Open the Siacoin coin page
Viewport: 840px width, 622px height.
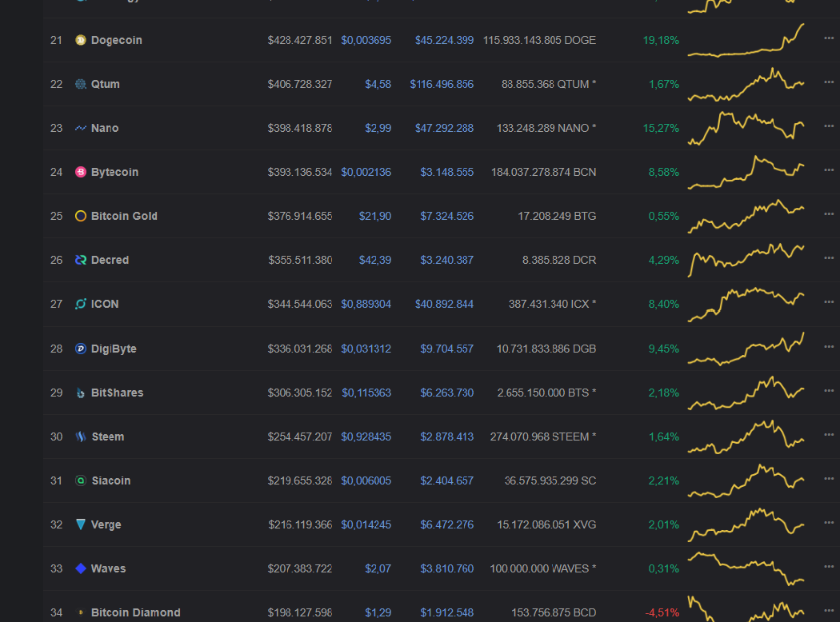(x=111, y=480)
